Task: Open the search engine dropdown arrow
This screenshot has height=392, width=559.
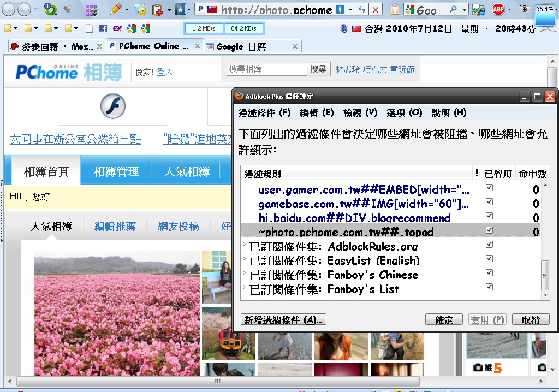Action: point(464,10)
